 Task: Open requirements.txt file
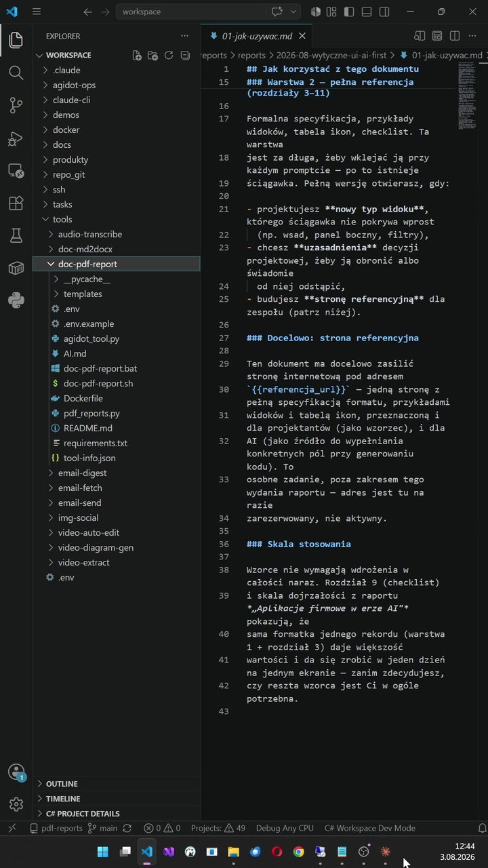pos(95,443)
